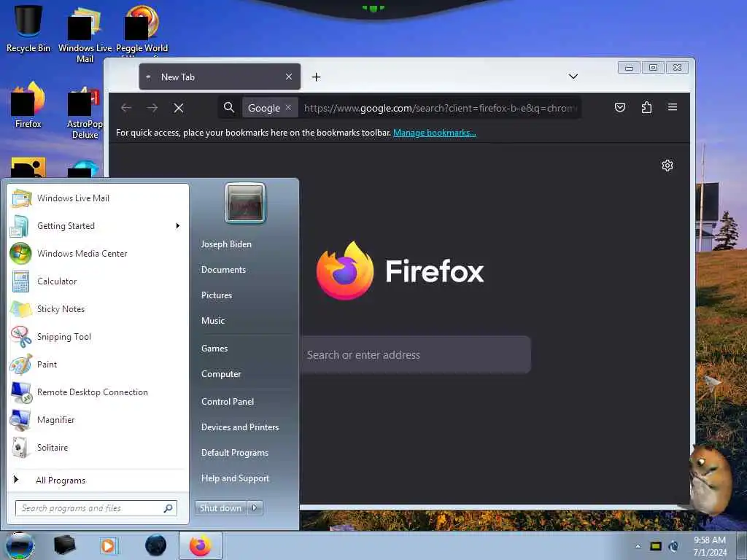Go forward in Firefox history
Image resolution: width=747 pixels, height=560 pixels.
(152, 108)
